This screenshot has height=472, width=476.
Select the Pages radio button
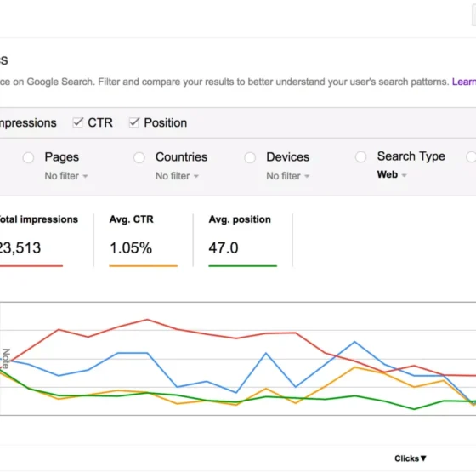(28, 157)
